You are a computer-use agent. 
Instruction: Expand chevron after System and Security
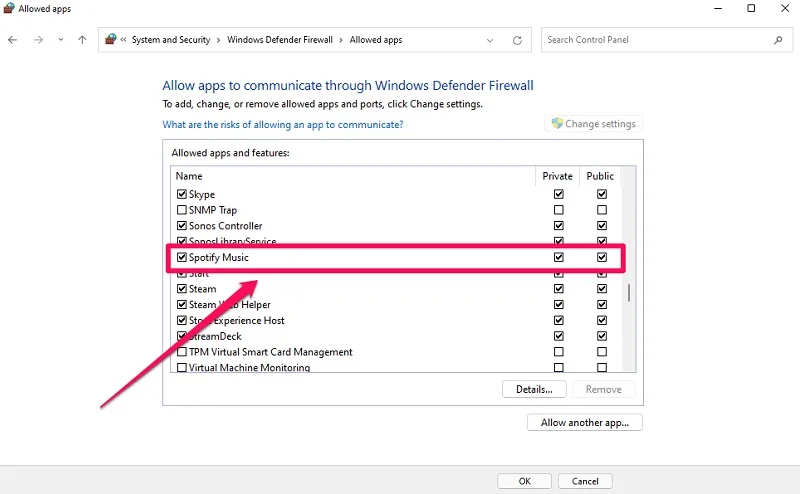click(218, 40)
